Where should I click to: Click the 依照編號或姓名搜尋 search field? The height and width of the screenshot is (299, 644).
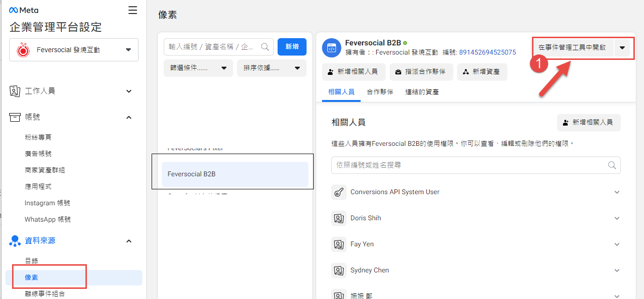click(476, 165)
